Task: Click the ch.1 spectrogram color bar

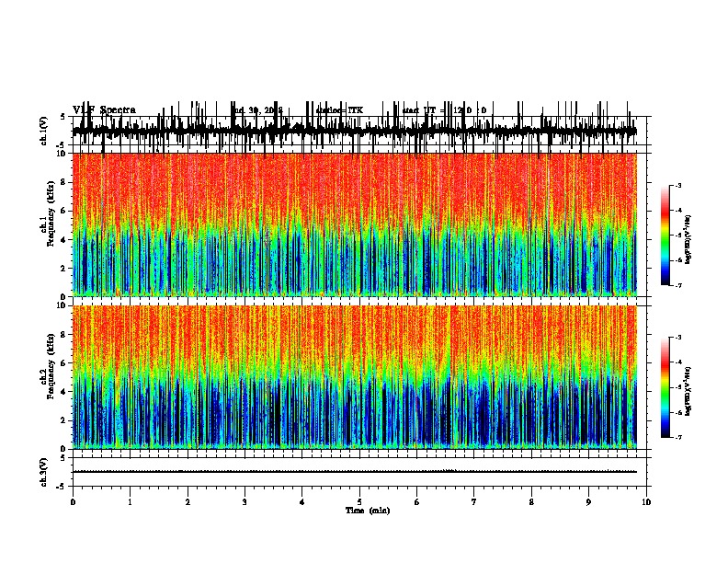Action: (665, 236)
